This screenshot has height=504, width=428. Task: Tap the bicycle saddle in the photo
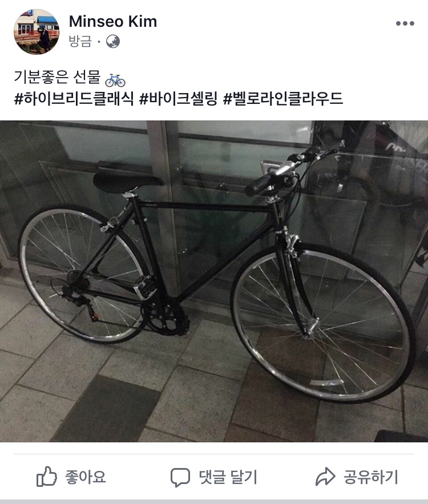click(128, 183)
